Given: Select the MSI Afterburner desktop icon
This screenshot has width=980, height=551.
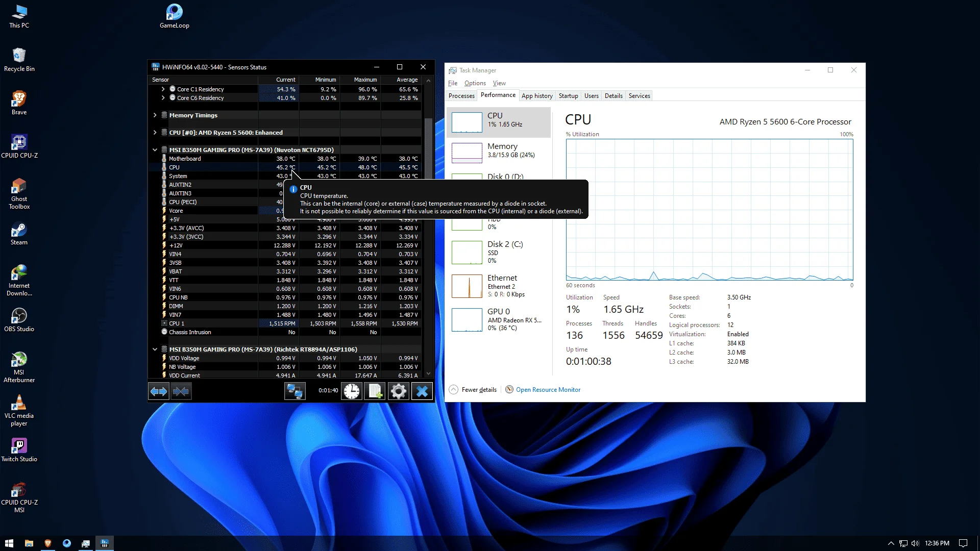Looking at the screenshot, I should click(19, 367).
